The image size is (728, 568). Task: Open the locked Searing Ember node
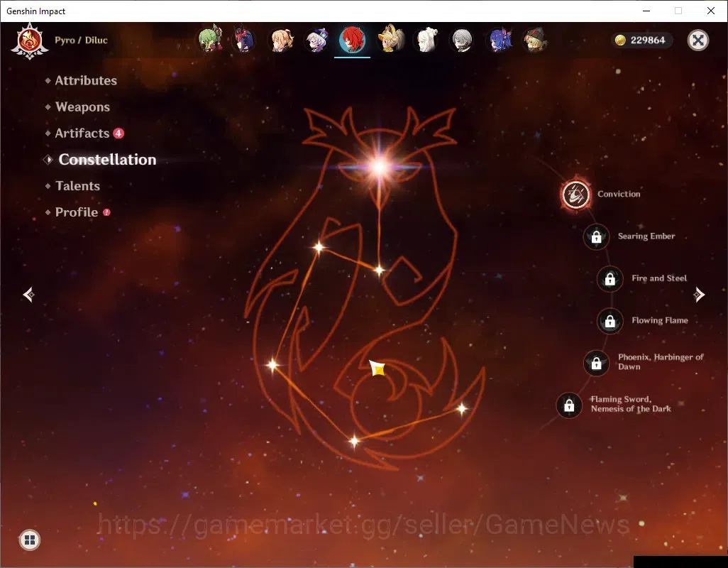[x=596, y=237]
